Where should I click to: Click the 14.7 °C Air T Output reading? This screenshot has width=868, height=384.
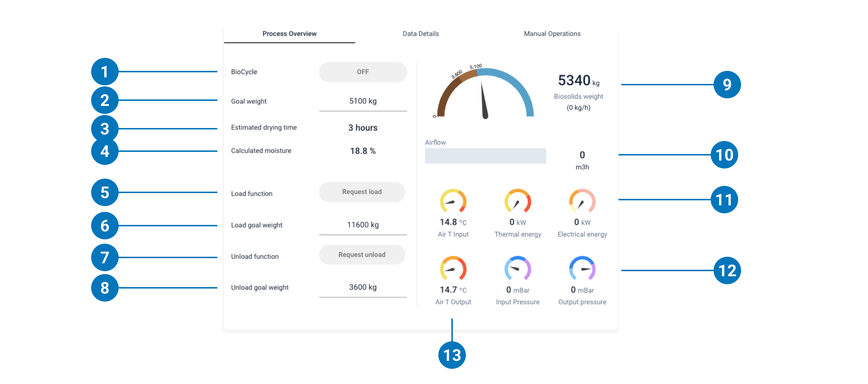point(453,290)
